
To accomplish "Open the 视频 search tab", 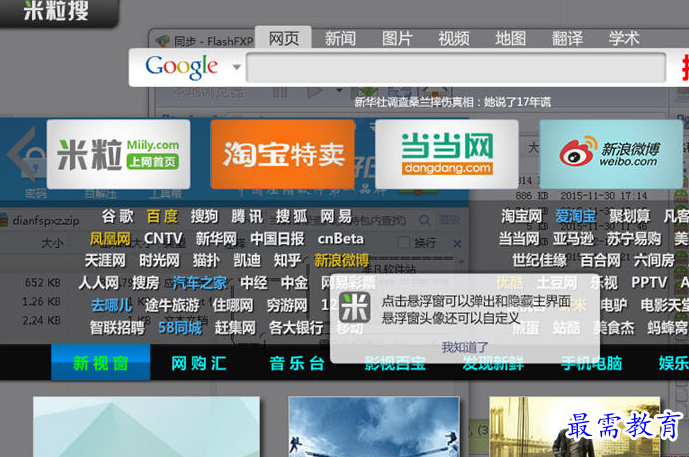I will [453, 39].
